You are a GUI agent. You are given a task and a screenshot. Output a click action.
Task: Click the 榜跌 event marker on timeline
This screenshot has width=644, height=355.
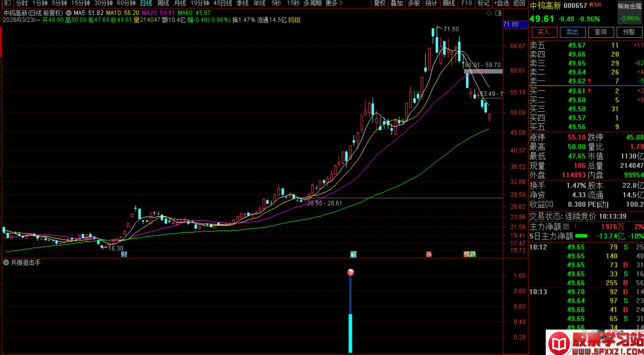pyautogui.click(x=470, y=254)
